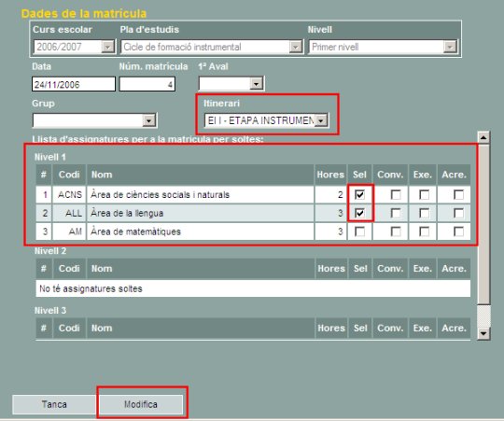This screenshot has width=504, height=421.
Task: Click the scrollbar up arrow
Action: click(x=483, y=137)
